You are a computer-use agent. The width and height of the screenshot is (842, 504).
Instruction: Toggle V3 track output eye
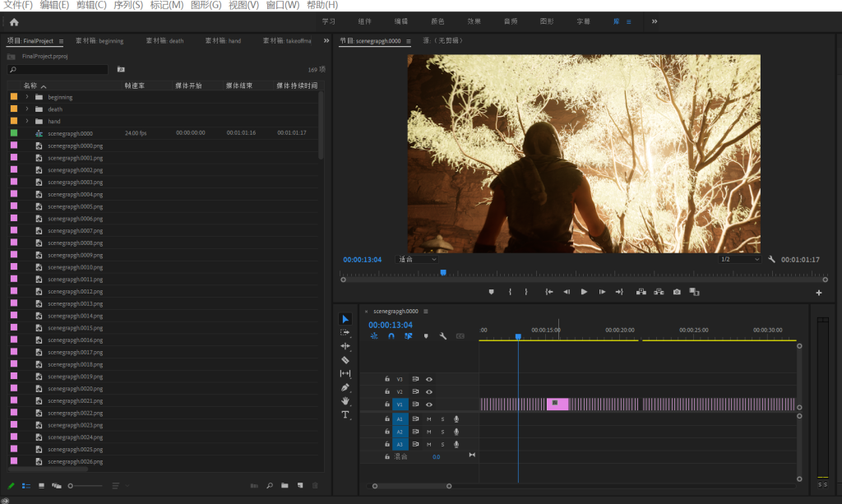pos(429,379)
